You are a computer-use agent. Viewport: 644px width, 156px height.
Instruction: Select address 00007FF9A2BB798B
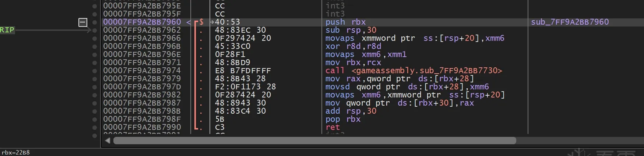point(142,111)
